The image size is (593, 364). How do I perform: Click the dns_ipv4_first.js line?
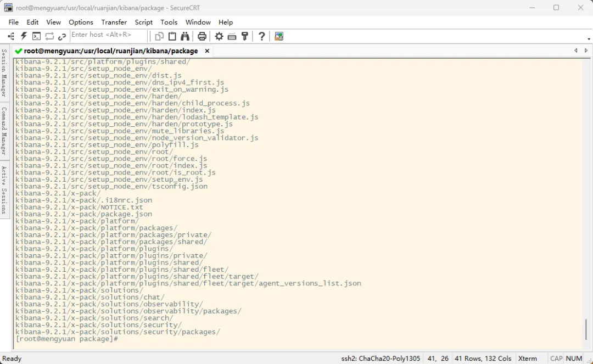coord(120,82)
